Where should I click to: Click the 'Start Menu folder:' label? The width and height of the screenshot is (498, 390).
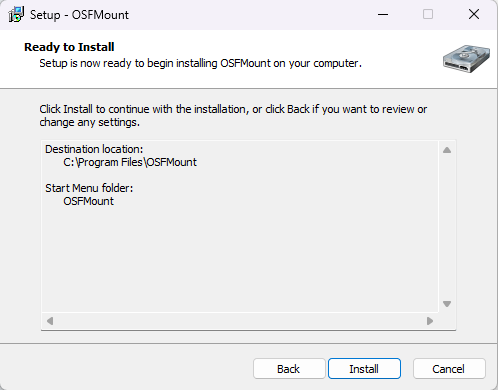89,188
